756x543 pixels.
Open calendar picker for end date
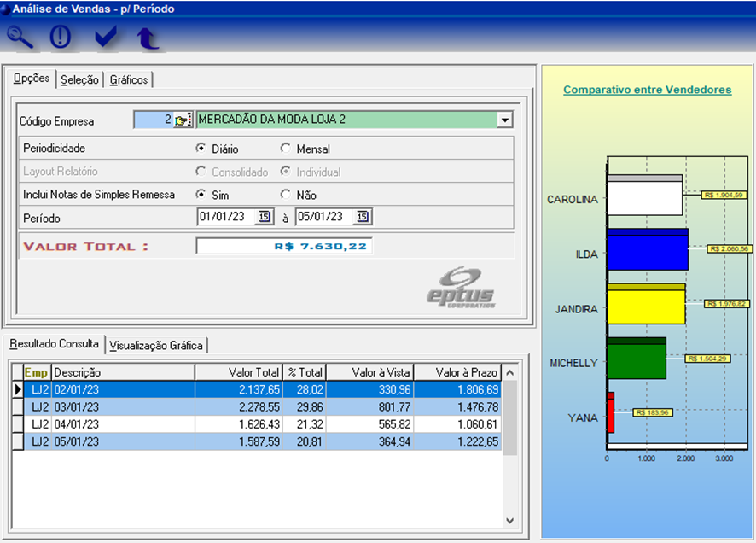pyautogui.click(x=363, y=217)
